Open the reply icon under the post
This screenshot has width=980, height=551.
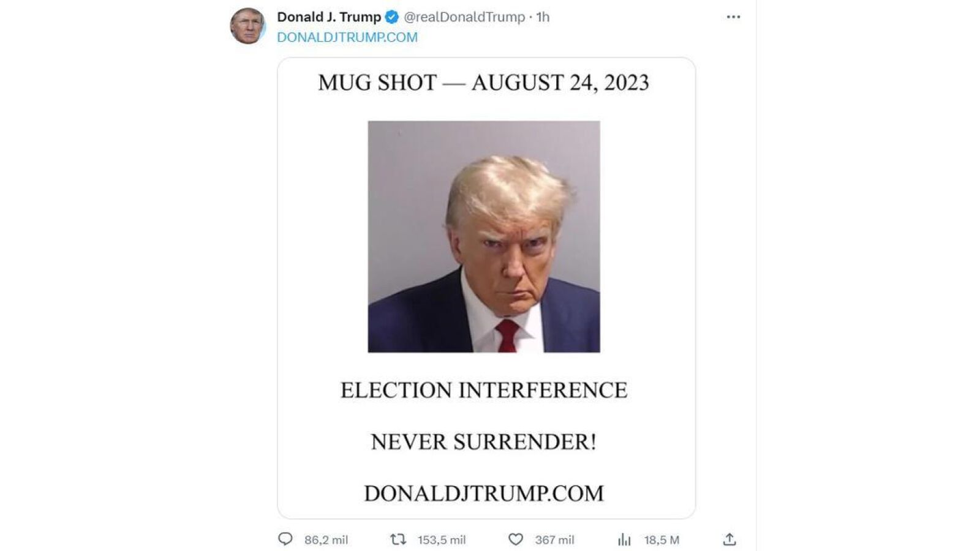point(285,539)
